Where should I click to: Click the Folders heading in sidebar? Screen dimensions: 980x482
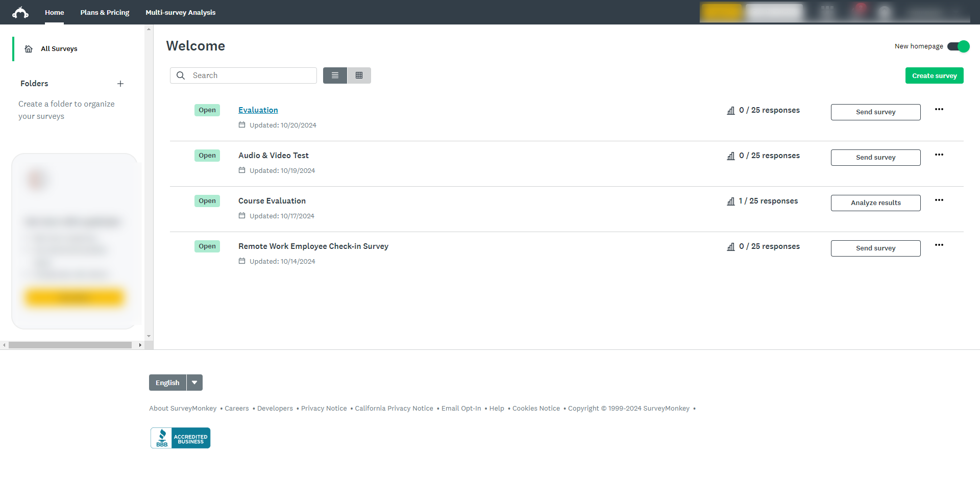click(x=34, y=84)
